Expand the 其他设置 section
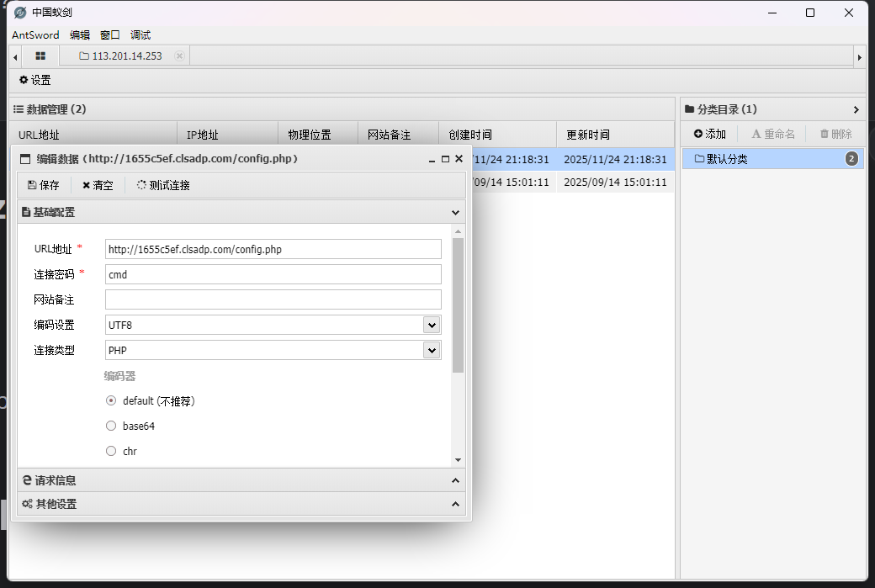Viewport: 875px width, 588px height. [x=241, y=504]
